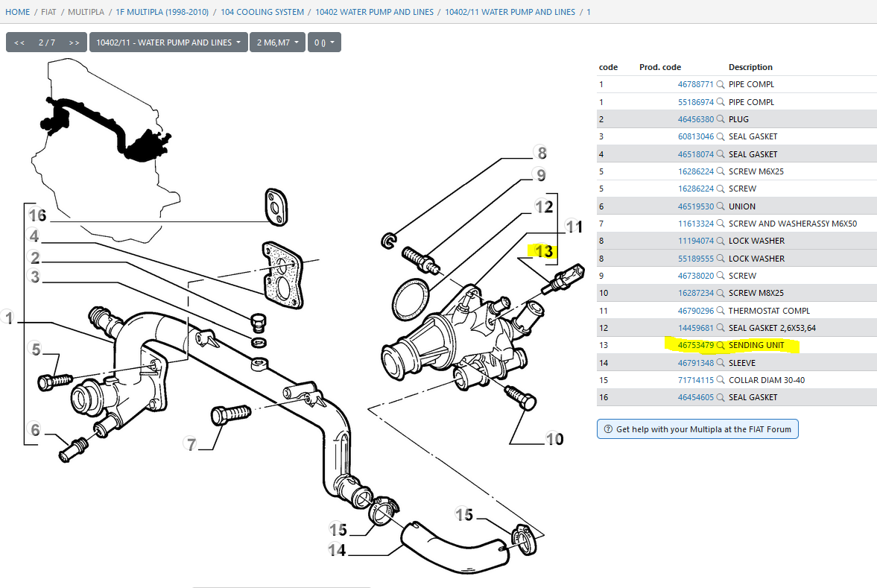Open 104 COOLING SYSTEM breadcrumb

click(x=262, y=12)
